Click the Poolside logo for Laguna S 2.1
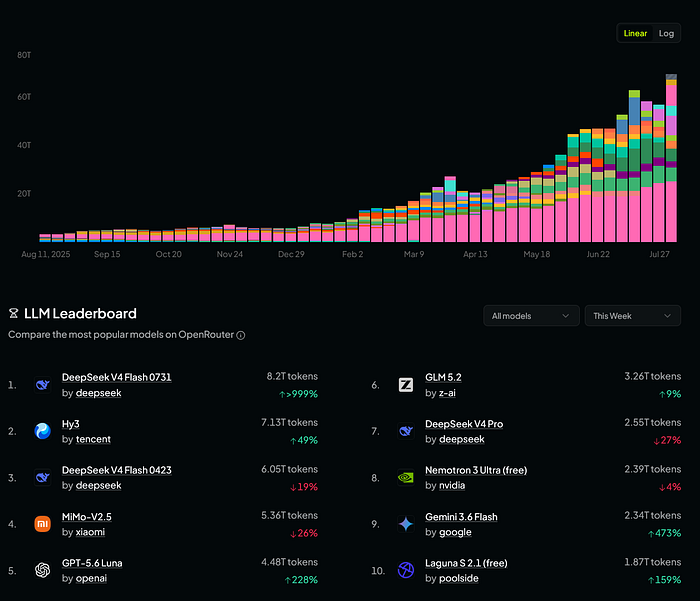This screenshot has height=601, width=700. point(406,570)
